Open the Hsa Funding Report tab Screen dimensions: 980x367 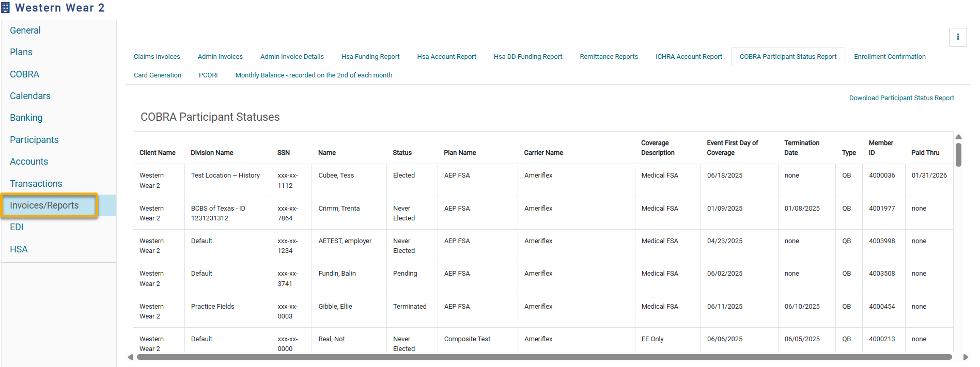coord(370,57)
